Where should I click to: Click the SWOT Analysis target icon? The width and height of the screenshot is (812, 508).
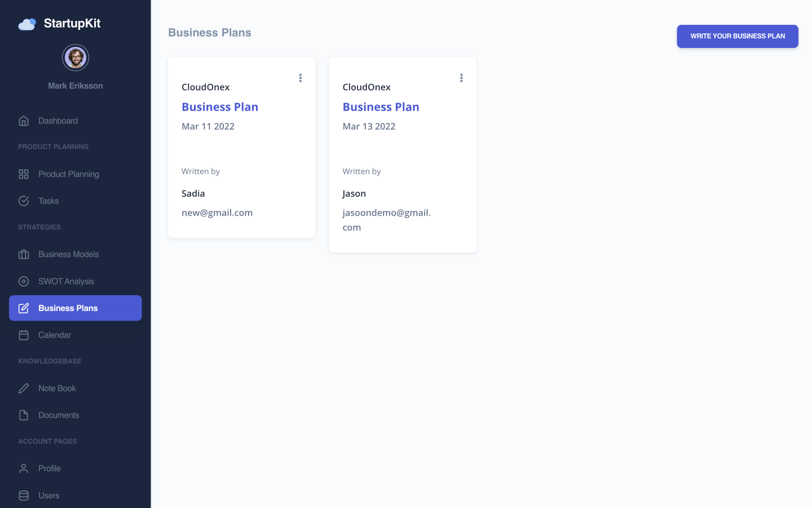24,282
